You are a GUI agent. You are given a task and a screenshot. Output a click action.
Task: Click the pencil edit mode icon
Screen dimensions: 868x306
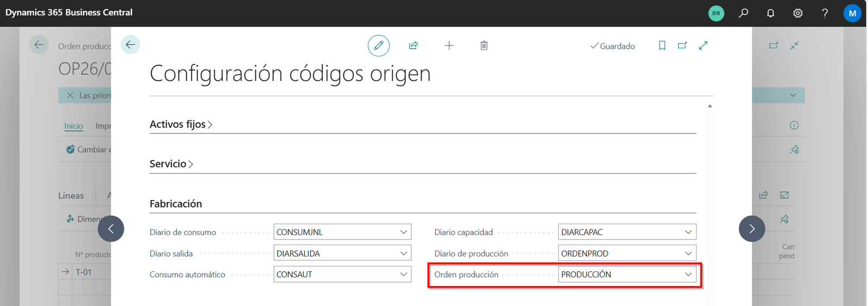click(378, 46)
